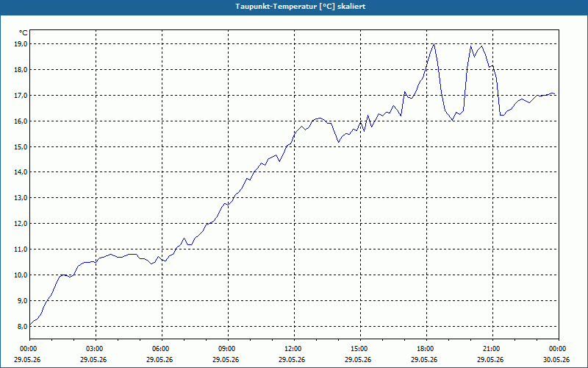Click the 19,0 y-axis label
The width and height of the screenshot is (588, 368).
click(21, 44)
